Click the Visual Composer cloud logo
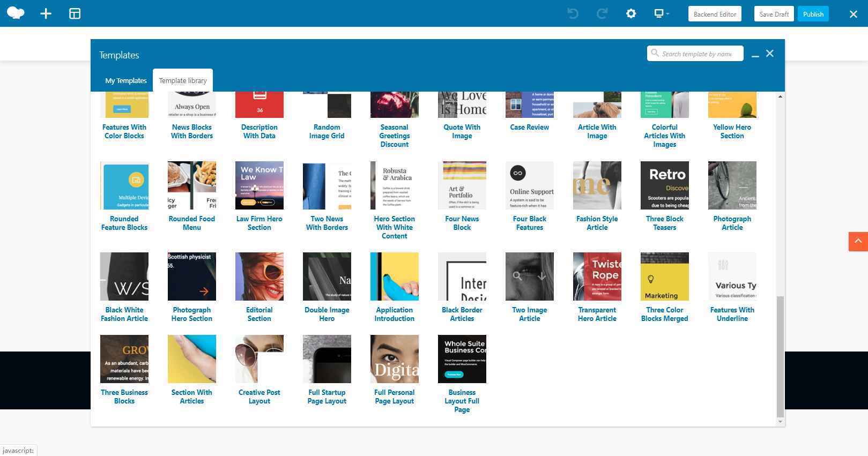The height and width of the screenshot is (456, 868). (16, 13)
